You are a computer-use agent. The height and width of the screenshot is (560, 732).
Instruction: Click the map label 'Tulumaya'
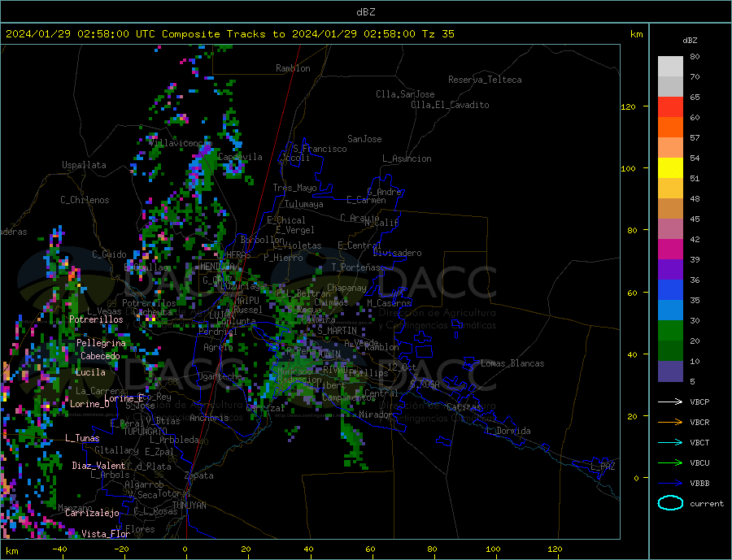tap(304, 204)
